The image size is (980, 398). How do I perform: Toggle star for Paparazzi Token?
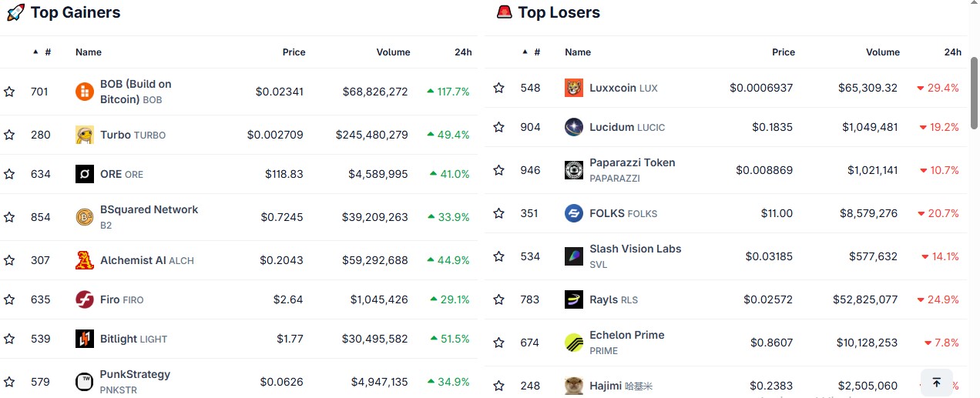point(498,170)
